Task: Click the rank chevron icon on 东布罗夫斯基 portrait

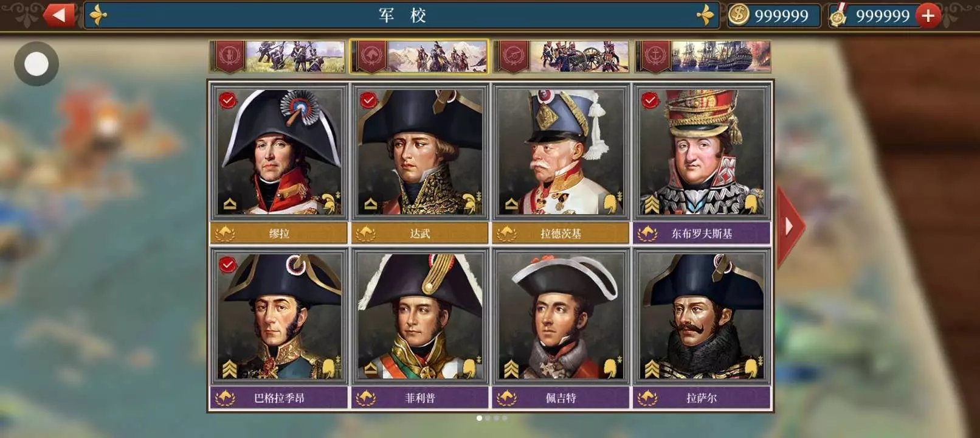Action: pos(652,204)
